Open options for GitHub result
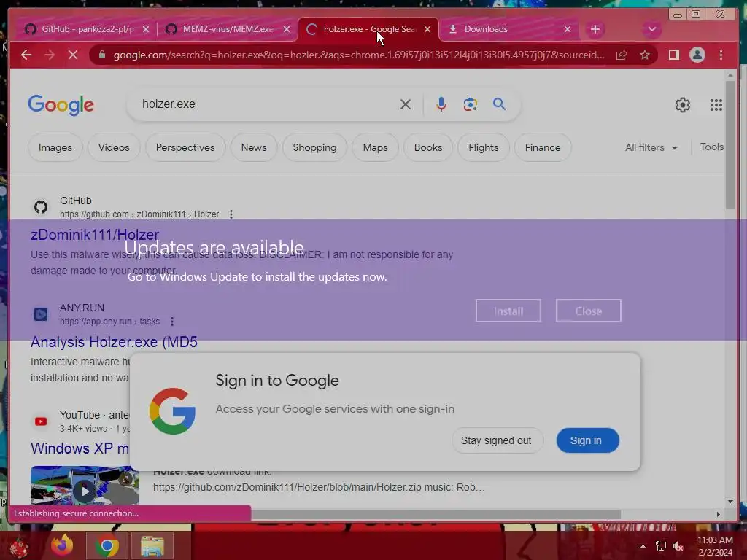 pyautogui.click(x=231, y=214)
